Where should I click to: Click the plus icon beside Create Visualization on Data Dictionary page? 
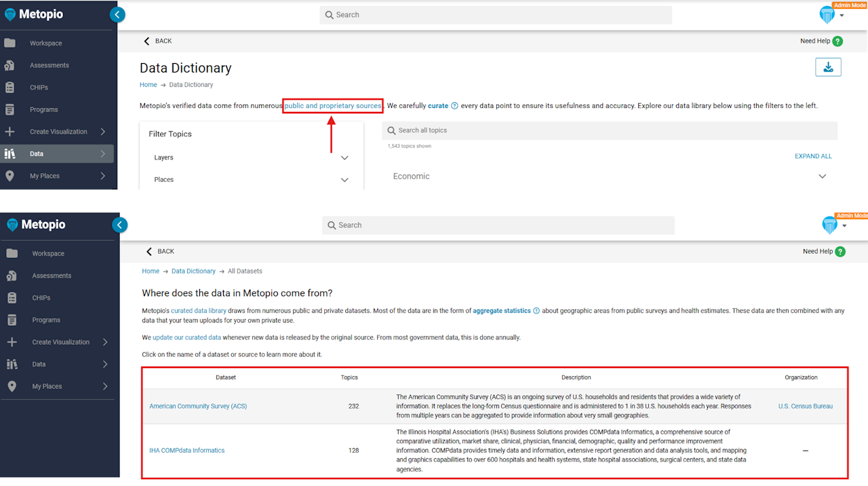point(9,132)
